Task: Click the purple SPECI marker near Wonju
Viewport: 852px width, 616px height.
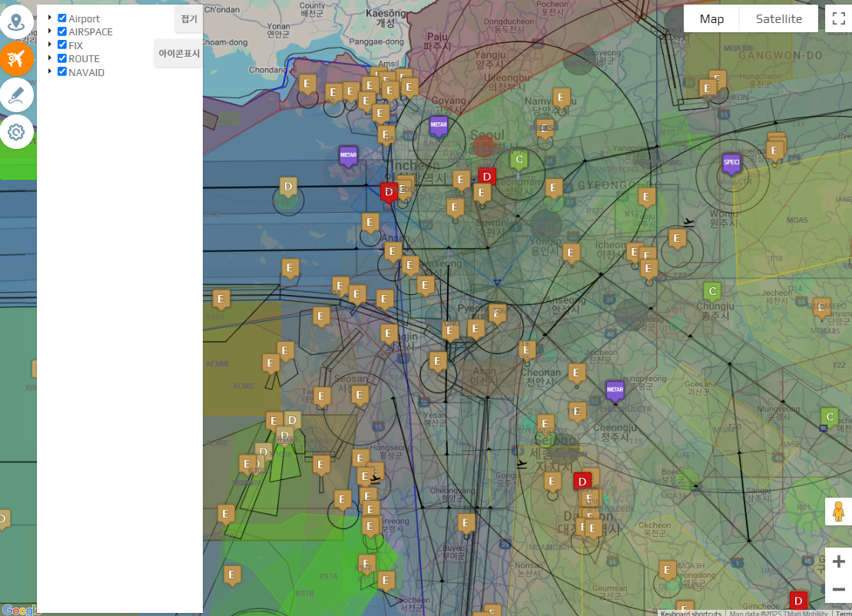Action: click(731, 163)
